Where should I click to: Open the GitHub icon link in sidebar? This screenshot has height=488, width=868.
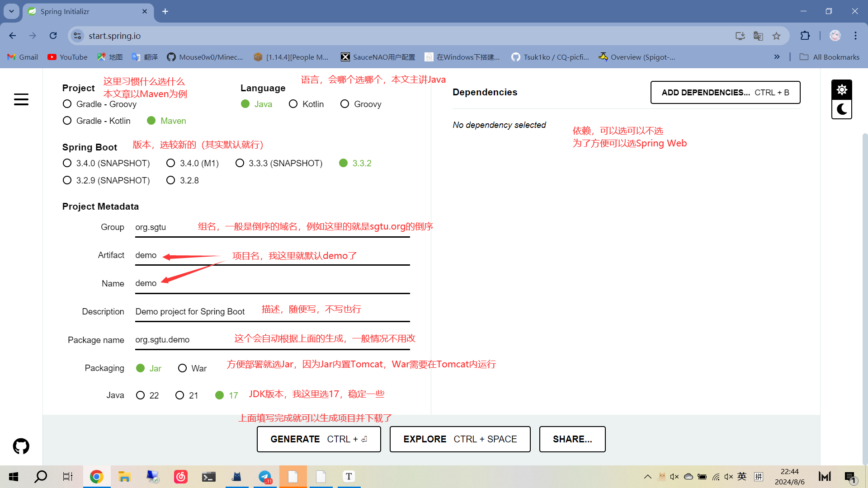(x=21, y=446)
